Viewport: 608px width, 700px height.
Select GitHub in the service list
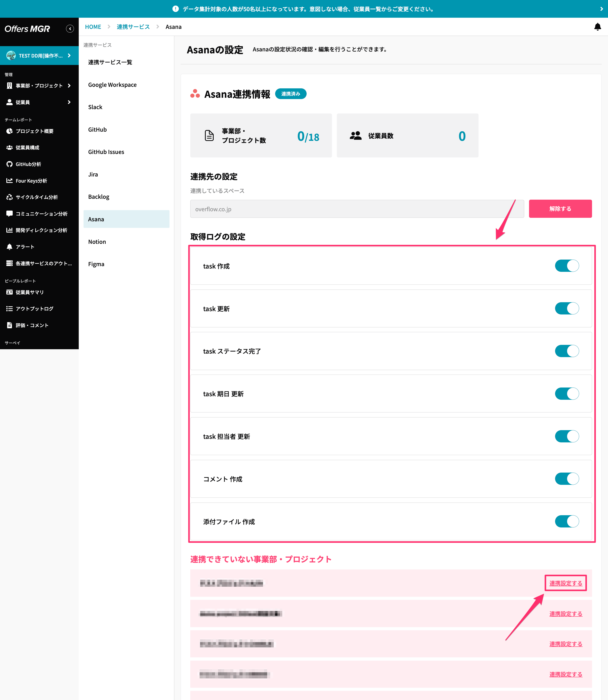point(126,130)
